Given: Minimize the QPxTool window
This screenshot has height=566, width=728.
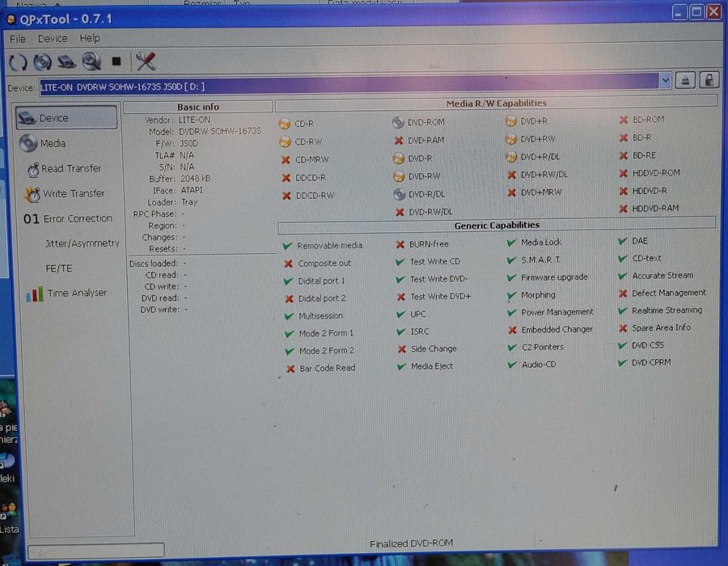Looking at the screenshot, I should click(x=679, y=12).
